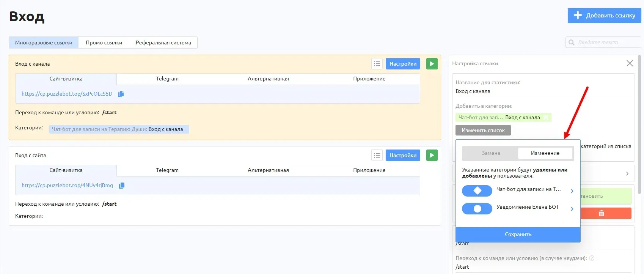Remove Вход с канала category tag
This screenshot has height=274, width=644.
(546, 118)
